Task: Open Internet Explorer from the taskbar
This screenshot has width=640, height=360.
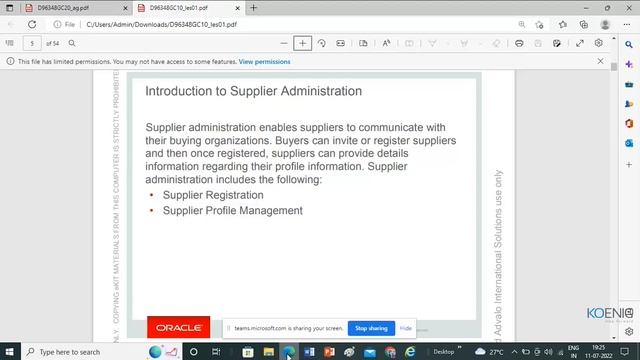Action: (410, 351)
